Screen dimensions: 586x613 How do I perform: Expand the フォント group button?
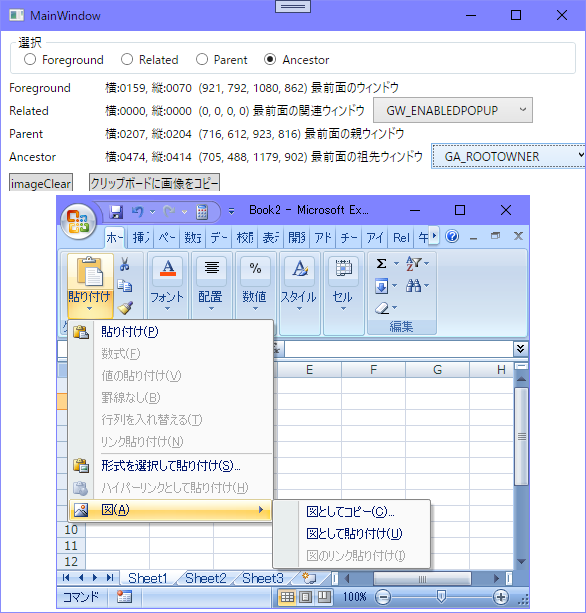[x=167, y=284]
